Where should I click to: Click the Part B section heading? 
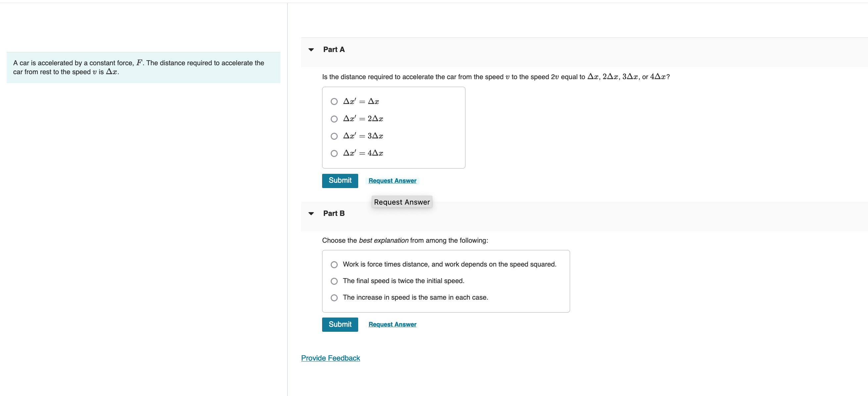(x=334, y=213)
